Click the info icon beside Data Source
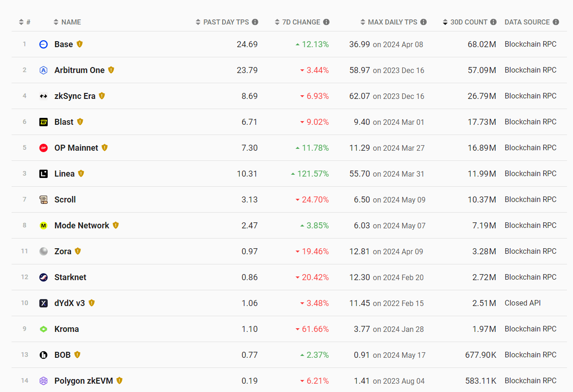Viewport: 573px width, 392px height. pos(556,22)
